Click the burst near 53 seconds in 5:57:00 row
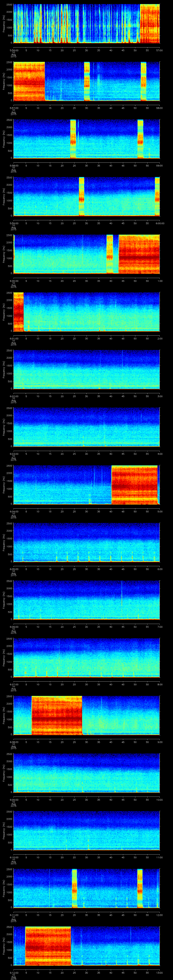The height and width of the screenshot is (980, 173). click(x=143, y=81)
